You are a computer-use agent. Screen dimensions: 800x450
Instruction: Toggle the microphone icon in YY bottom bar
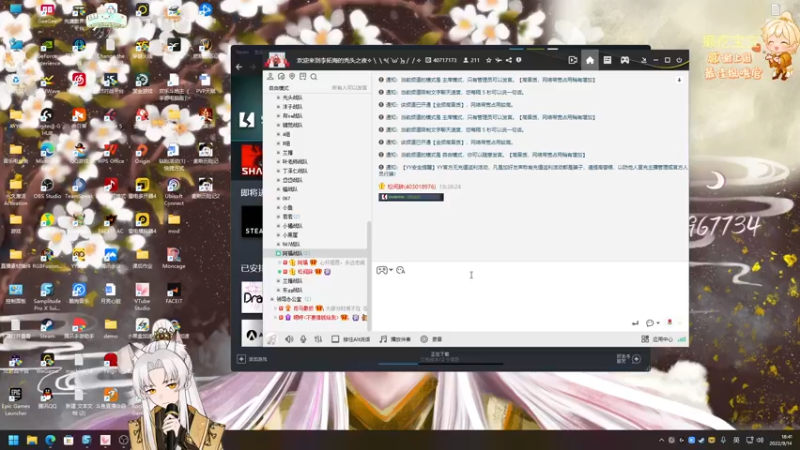pyautogui.click(x=303, y=339)
